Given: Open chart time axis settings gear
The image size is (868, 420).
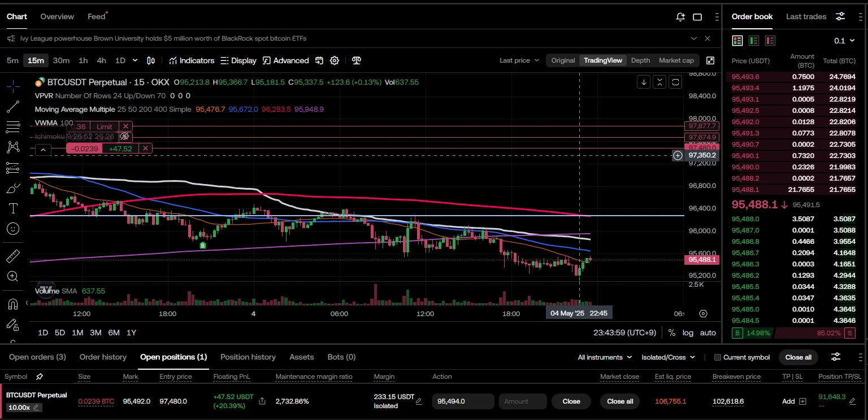Looking at the screenshot, I should (x=703, y=314).
